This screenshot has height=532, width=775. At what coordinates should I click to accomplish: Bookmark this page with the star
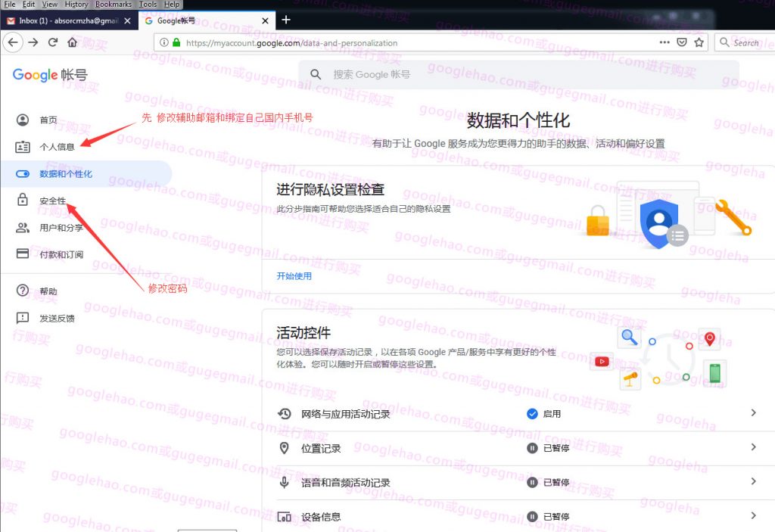pyautogui.click(x=699, y=42)
